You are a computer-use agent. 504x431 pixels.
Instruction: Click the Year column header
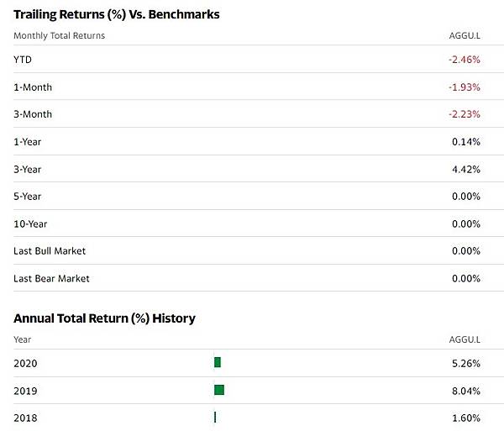pyautogui.click(x=23, y=339)
